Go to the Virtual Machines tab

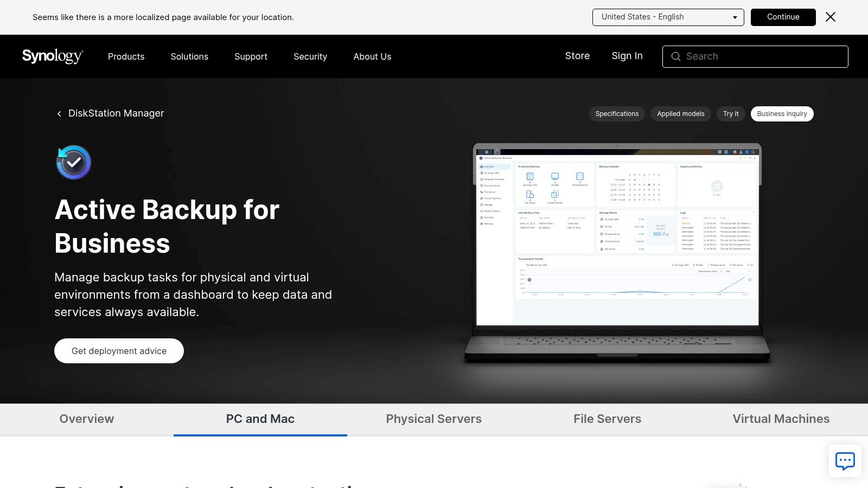pos(781,419)
